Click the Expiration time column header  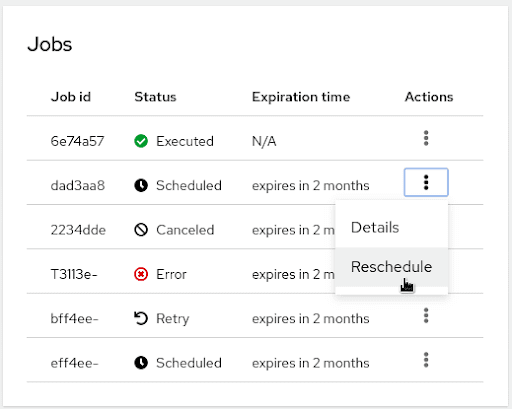301,97
